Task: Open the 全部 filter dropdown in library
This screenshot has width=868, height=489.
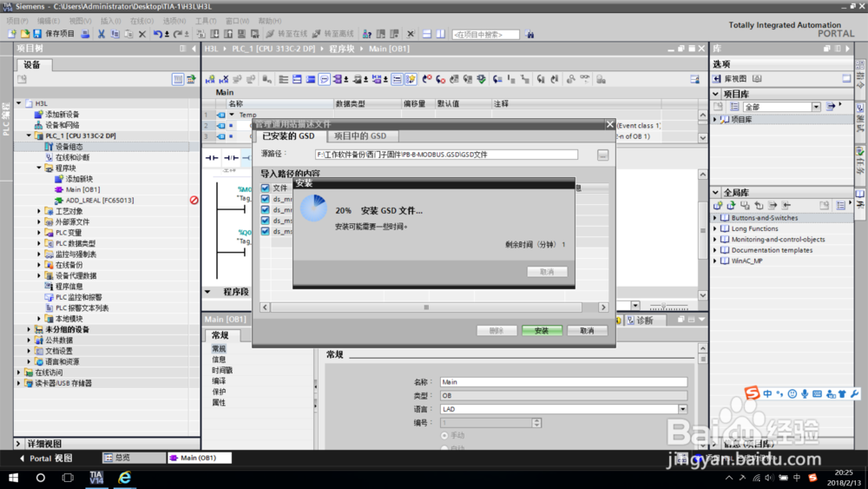Action: point(815,107)
